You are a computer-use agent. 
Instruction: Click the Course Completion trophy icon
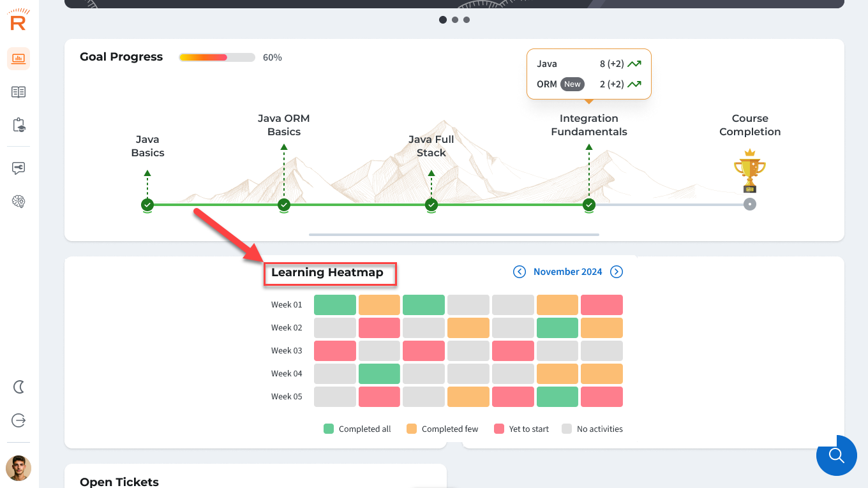tap(750, 170)
